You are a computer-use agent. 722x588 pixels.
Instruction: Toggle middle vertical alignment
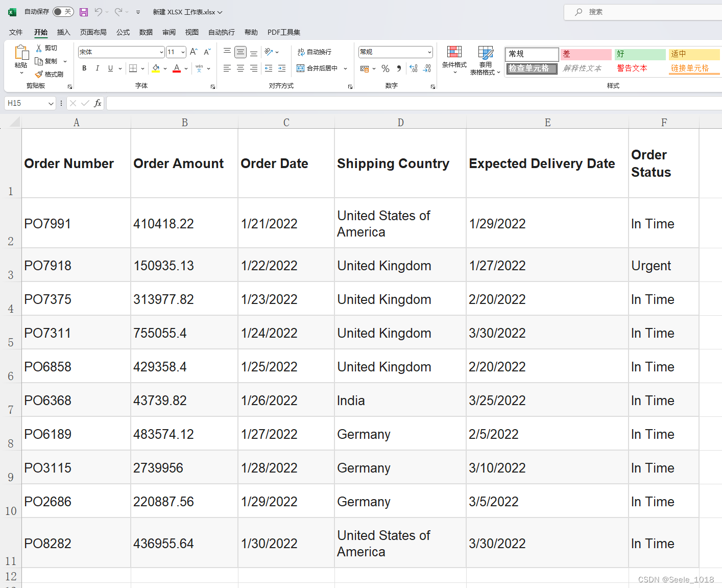point(240,52)
